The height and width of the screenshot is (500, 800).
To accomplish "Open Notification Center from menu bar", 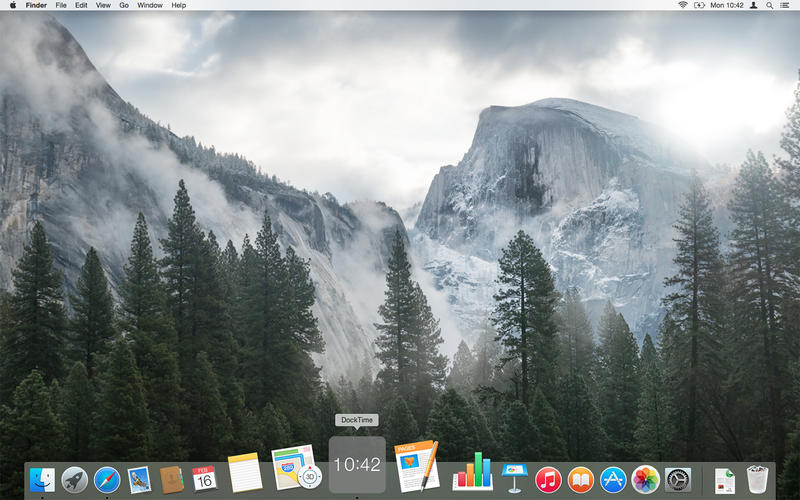I will click(789, 5).
